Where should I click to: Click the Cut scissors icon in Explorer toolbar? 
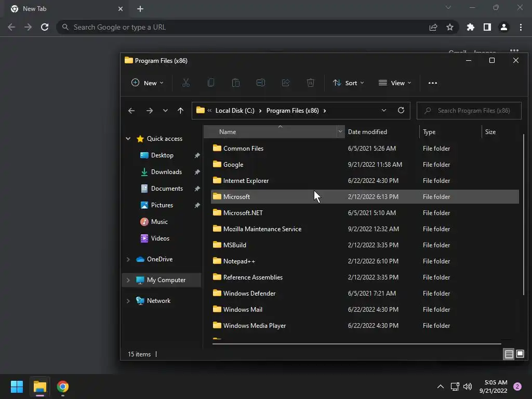point(185,83)
